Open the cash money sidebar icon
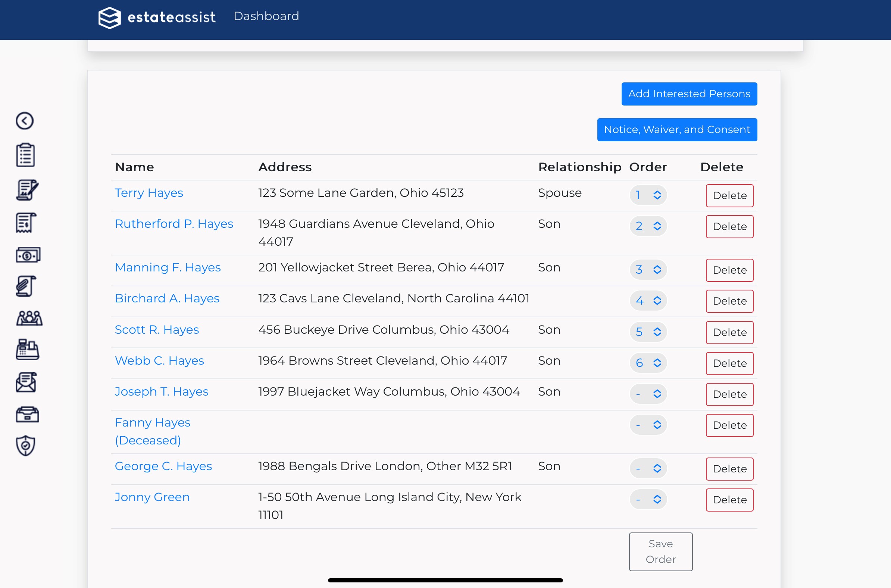Viewport: 891px width, 588px height. [28, 255]
